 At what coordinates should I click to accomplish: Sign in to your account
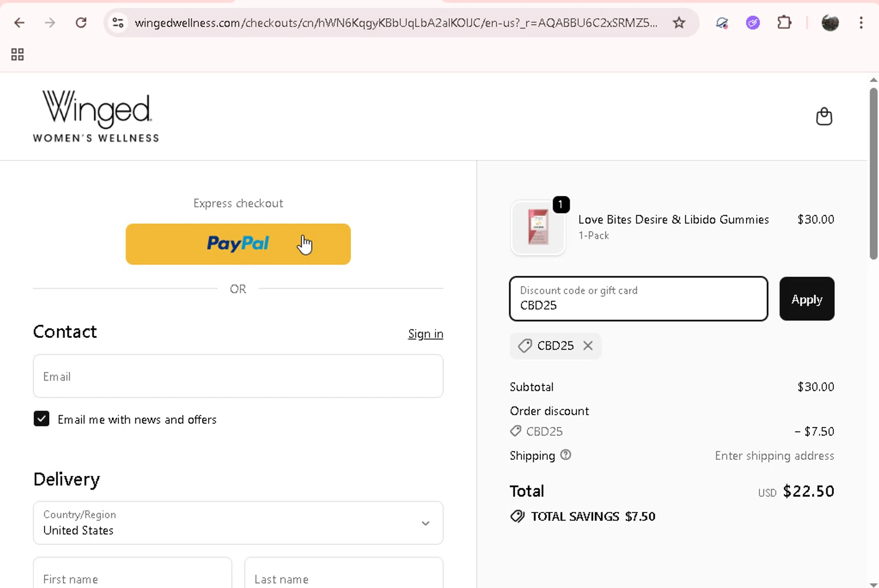(x=425, y=334)
